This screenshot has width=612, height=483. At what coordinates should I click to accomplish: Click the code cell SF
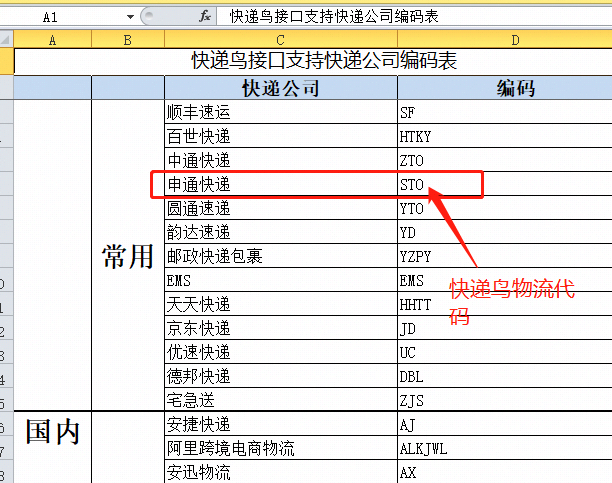pyautogui.click(x=505, y=112)
